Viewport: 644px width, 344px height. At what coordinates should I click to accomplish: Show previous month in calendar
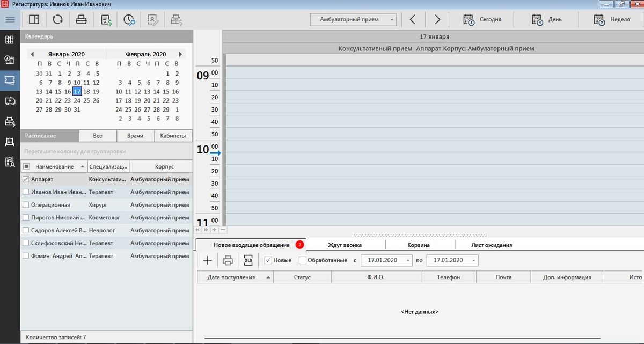pos(32,54)
